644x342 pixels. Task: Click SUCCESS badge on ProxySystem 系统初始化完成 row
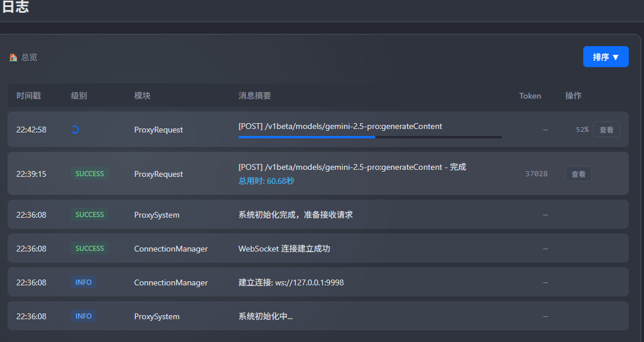(89, 215)
